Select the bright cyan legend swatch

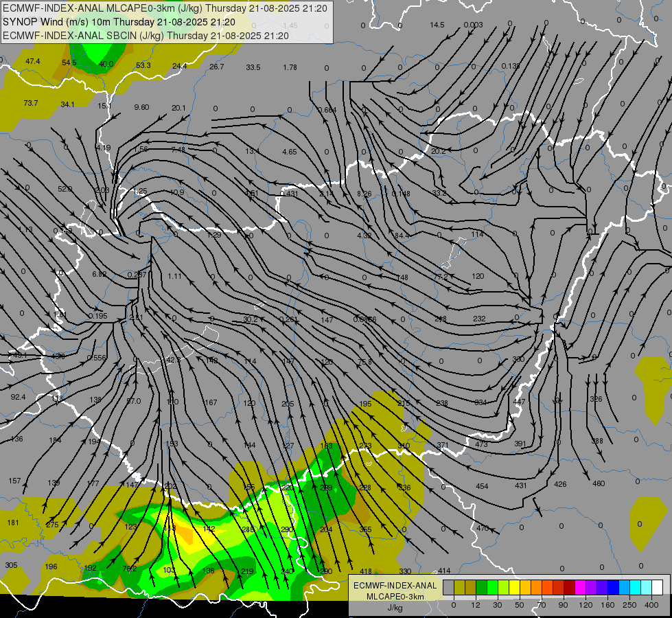(x=636, y=588)
